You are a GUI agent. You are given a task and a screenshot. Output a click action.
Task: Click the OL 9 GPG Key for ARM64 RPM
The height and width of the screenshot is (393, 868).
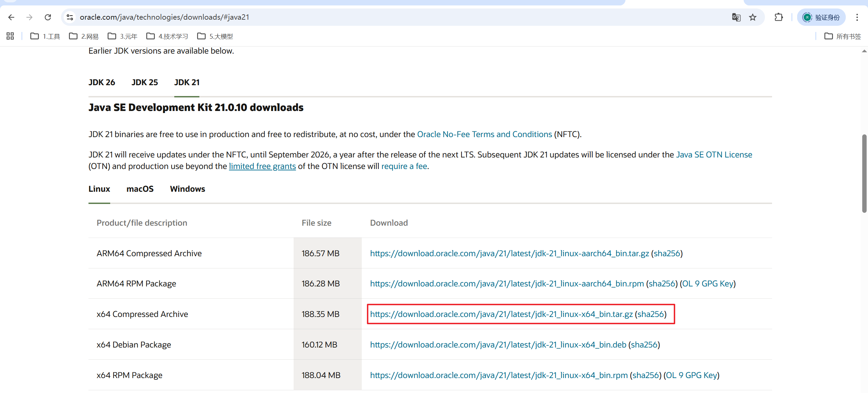[708, 284]
